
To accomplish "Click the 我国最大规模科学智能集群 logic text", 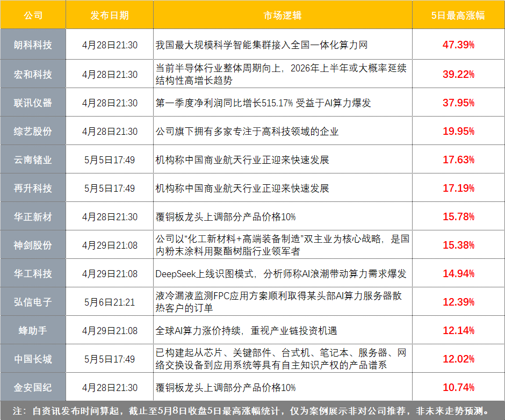I will (x=262, y=45).
